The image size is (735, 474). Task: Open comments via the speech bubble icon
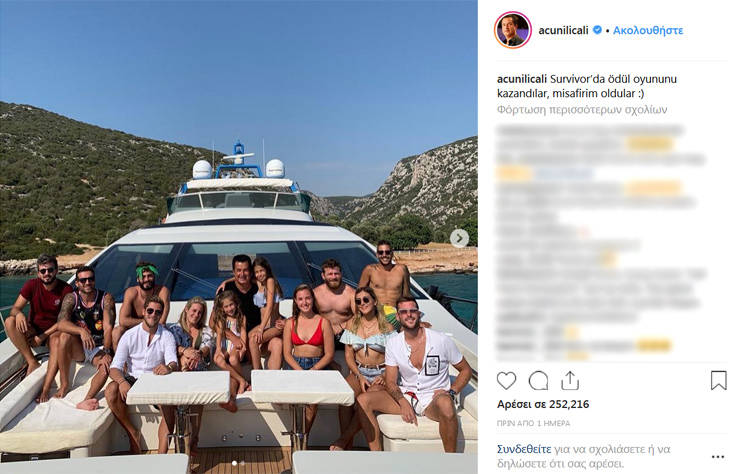[x=538, y=381]
